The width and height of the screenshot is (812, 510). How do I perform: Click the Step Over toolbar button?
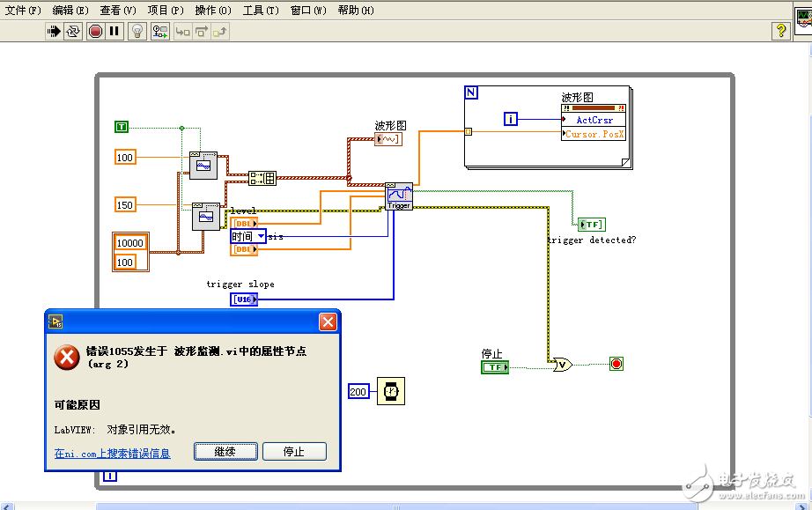tap(202, 32)
